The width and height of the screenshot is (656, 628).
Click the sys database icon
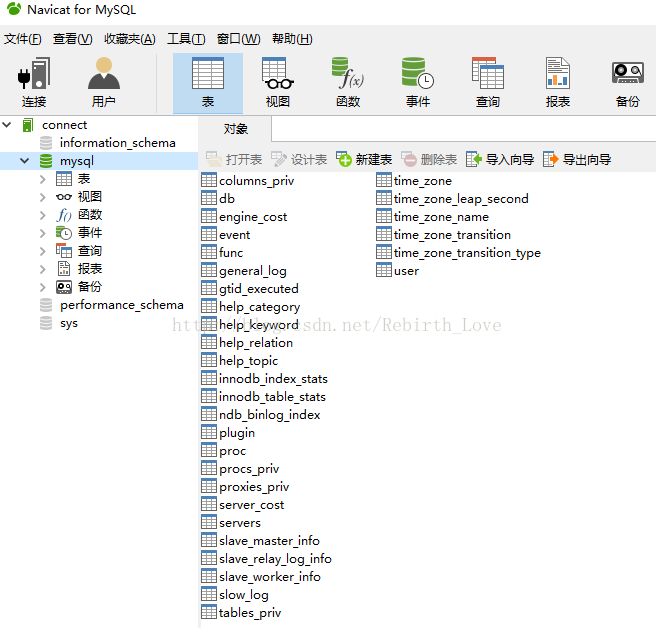46,323
